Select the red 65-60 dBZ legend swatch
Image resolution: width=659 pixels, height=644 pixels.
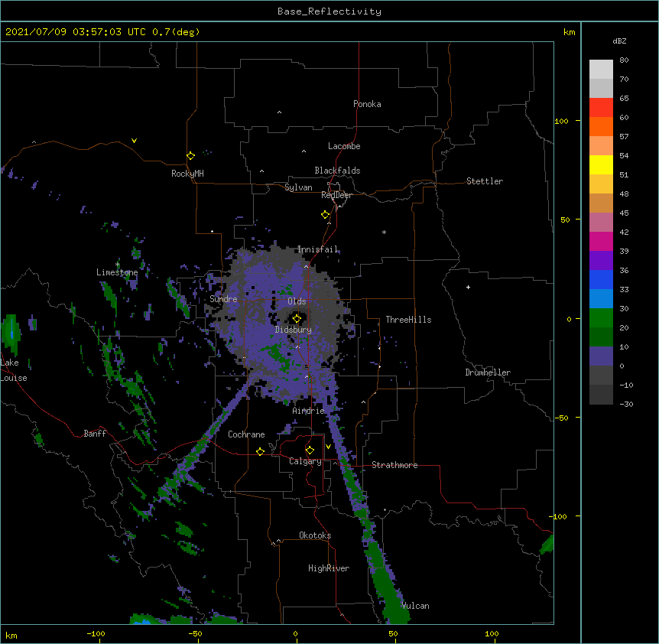[601, 107]
